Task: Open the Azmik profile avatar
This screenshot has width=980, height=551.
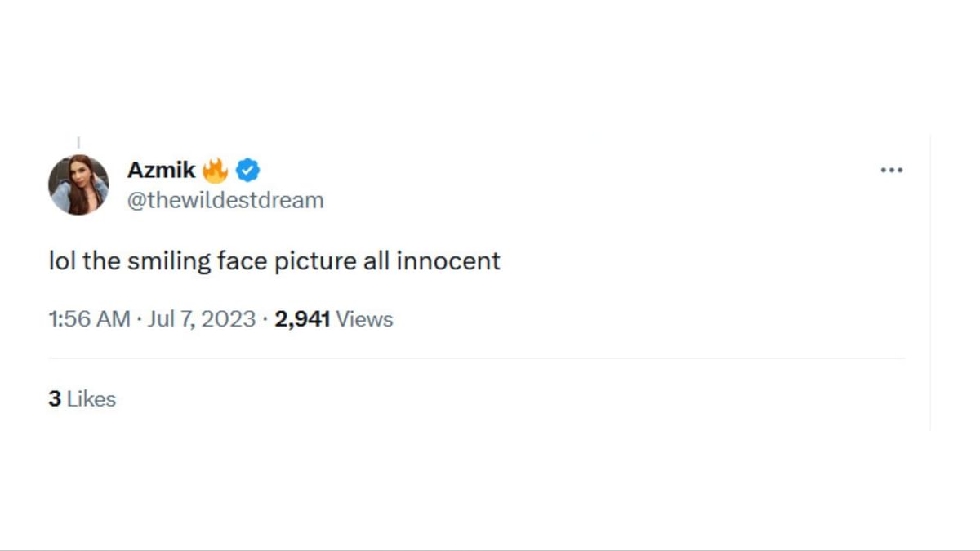Action: 78,184
